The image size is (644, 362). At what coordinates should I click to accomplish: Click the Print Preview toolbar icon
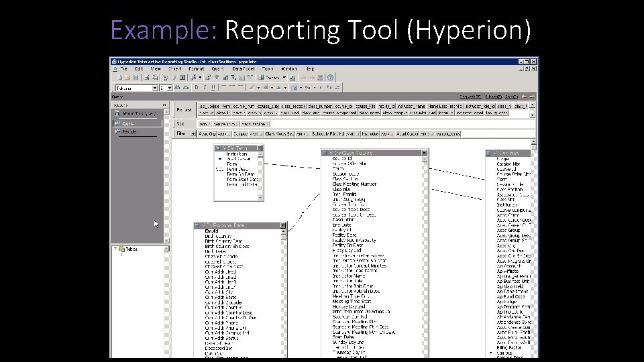[155, 78]
